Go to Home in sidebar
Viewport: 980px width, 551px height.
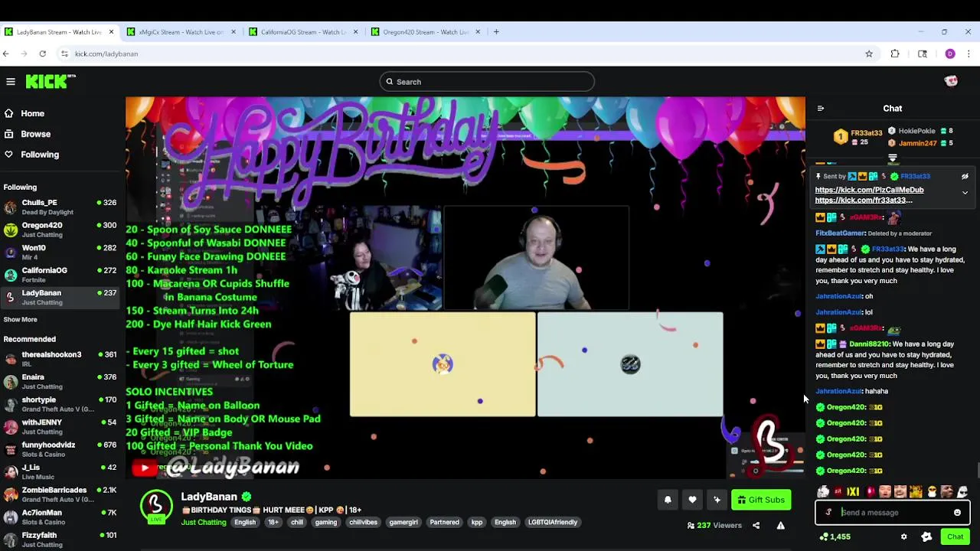click(32, 113)
